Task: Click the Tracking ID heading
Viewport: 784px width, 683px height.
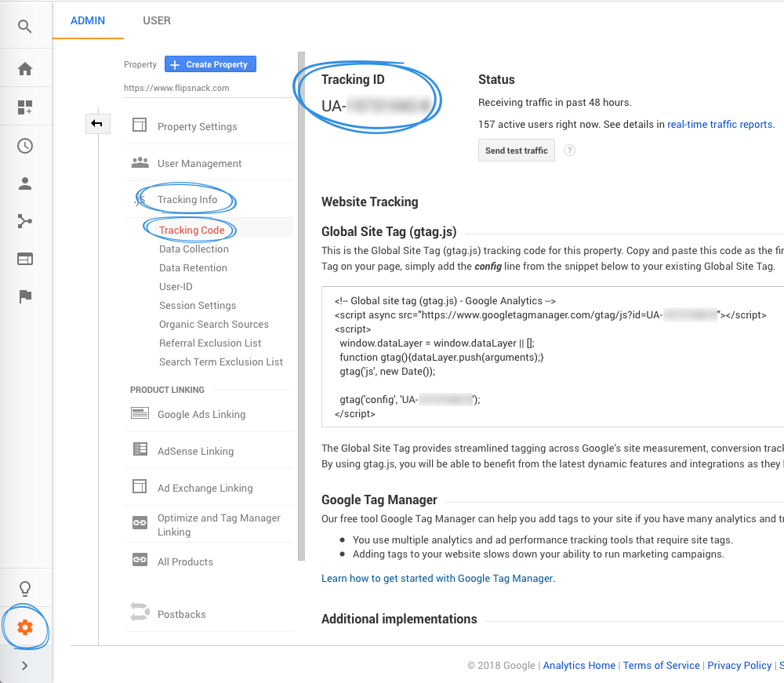Action: (x=353, y=79)
